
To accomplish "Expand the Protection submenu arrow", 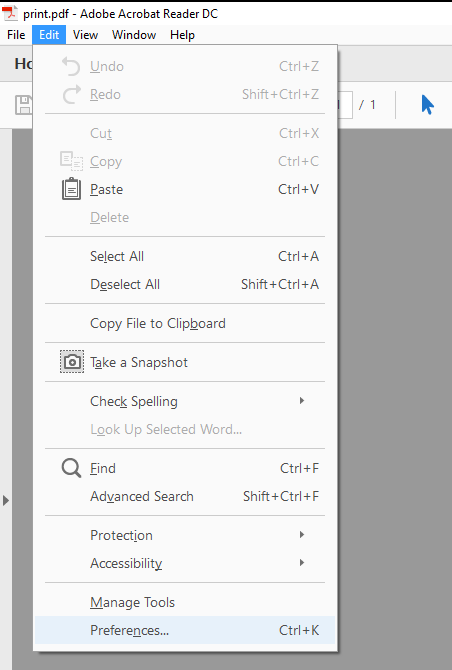I will pyautogui.click(x=302, y=535).
